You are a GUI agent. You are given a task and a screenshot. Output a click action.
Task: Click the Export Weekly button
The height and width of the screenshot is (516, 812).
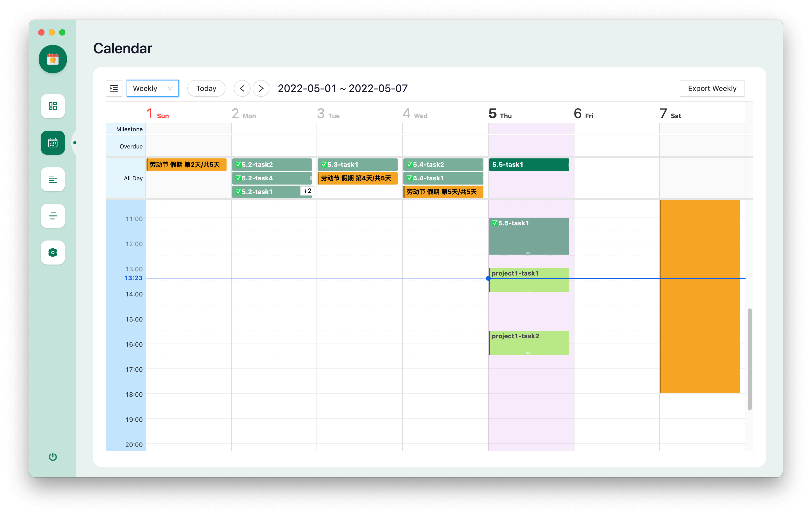tap(712, 88)
